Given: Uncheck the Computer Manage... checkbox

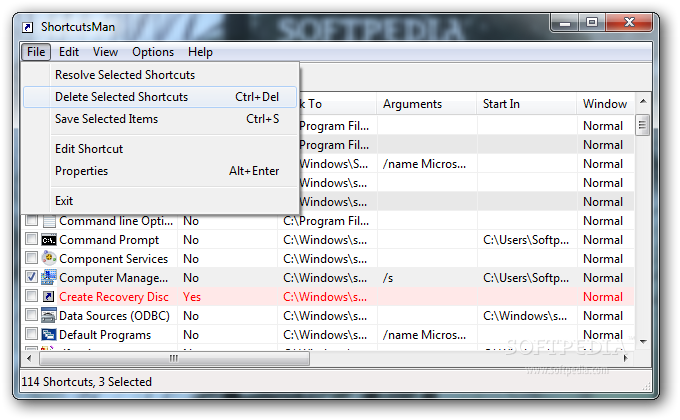Looking at the screenshot, I should [x=31, y=277].
